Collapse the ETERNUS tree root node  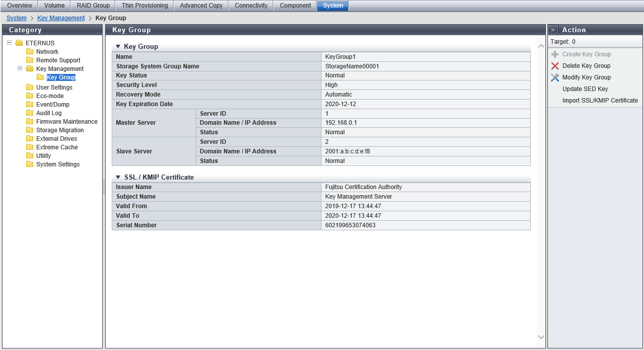tap(10, 43)
